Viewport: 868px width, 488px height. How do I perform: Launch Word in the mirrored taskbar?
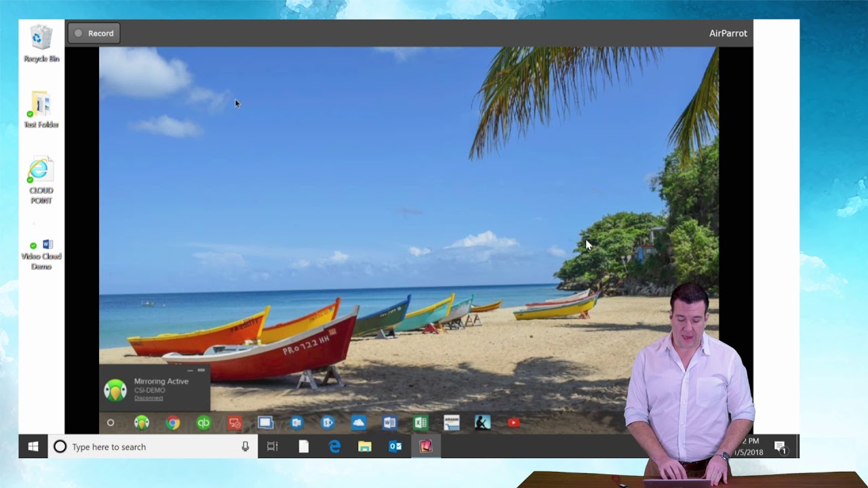(x=389, y=423)
